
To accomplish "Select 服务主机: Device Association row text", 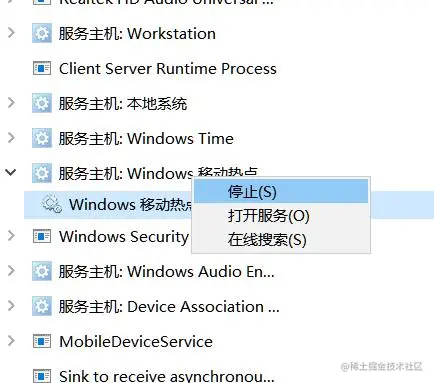I will click(169, 306).
